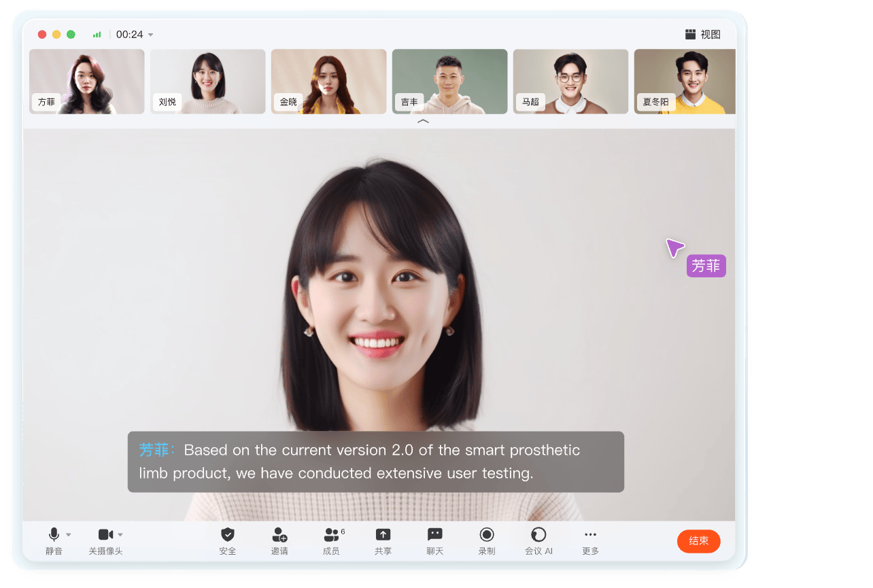
Task: Start recording with record icon
Action: tap(487, 534)
